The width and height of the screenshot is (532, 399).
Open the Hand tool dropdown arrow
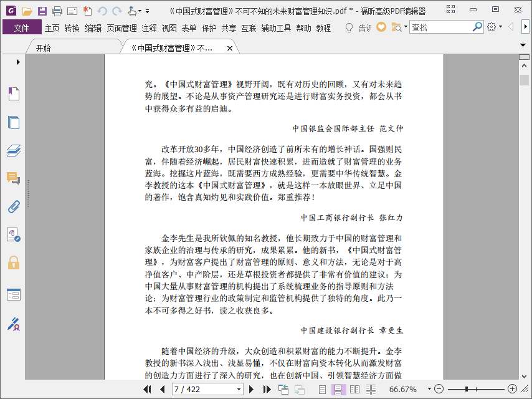pos(140,11)
